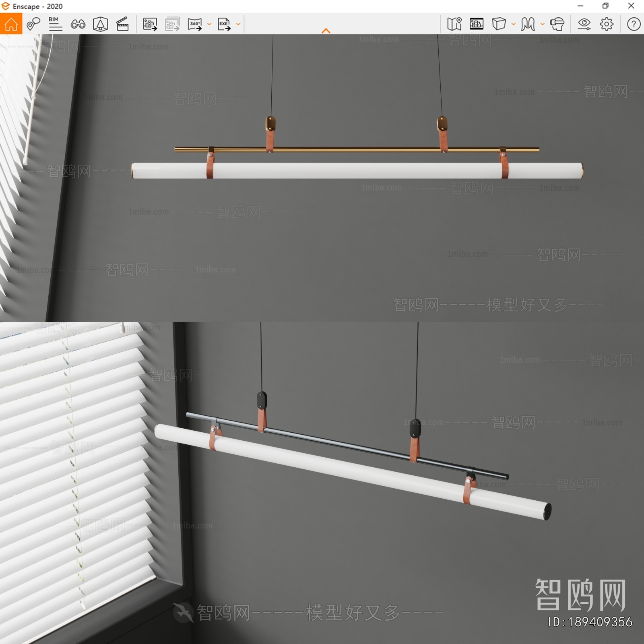Enable the VR headset mode
The height and width of the screenshot is (644, 644).
coord(557,24)
